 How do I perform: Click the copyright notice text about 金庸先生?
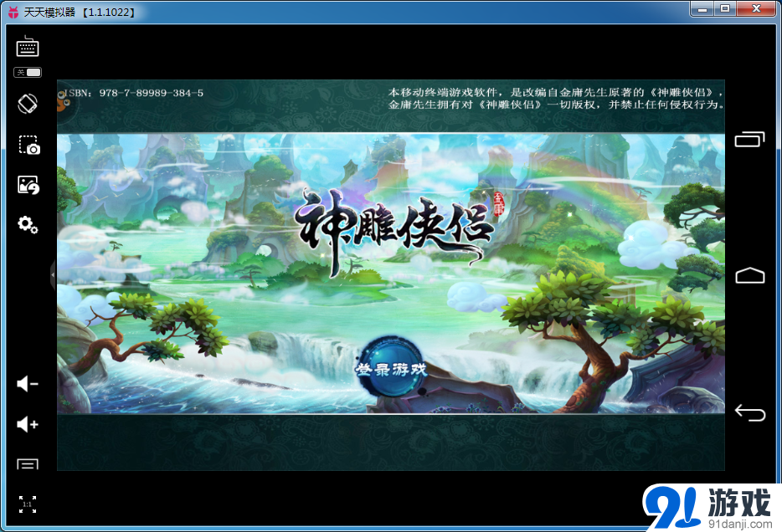pyautogui.click(x=556, y=99)
